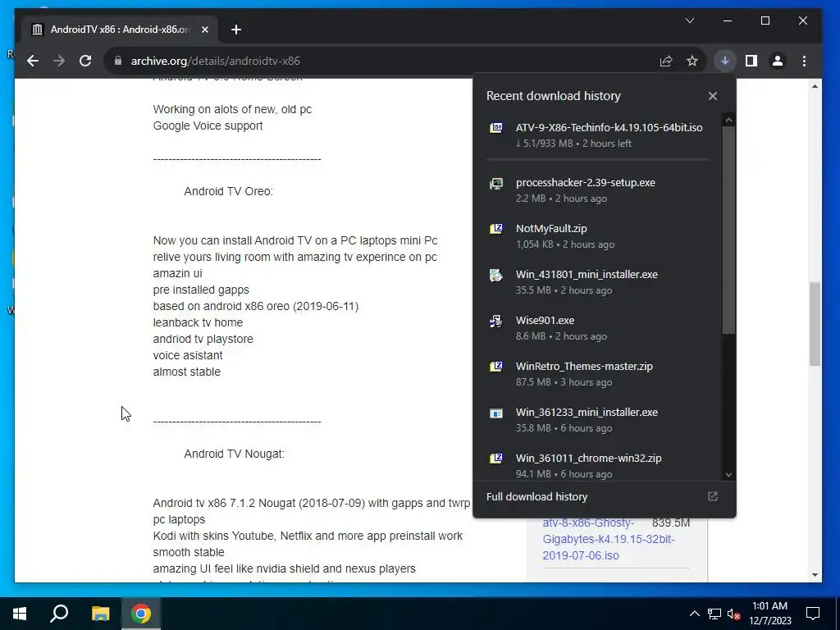The width and height of the screenshot is (840, 630).
Task: Click the 'Google Voice support' text line
Action: (208, 126)
